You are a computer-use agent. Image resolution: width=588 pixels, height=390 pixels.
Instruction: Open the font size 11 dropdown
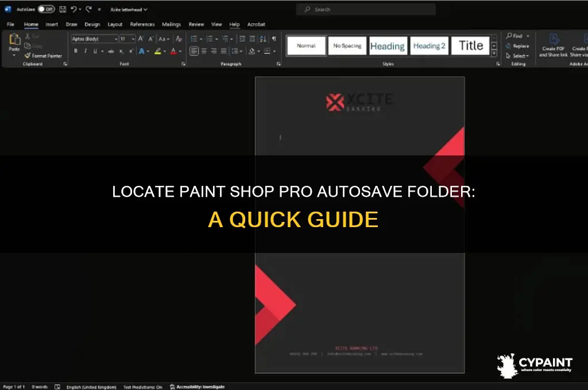[133, 39]
